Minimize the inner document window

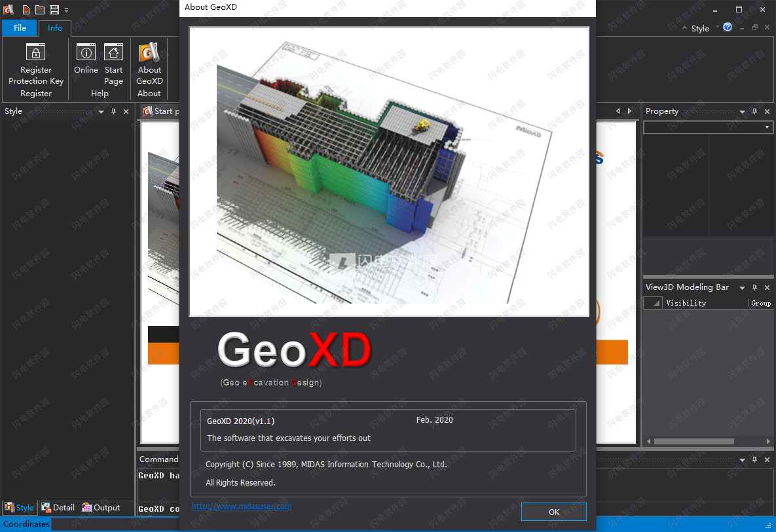pyautogui.click(x=742, y=28)
